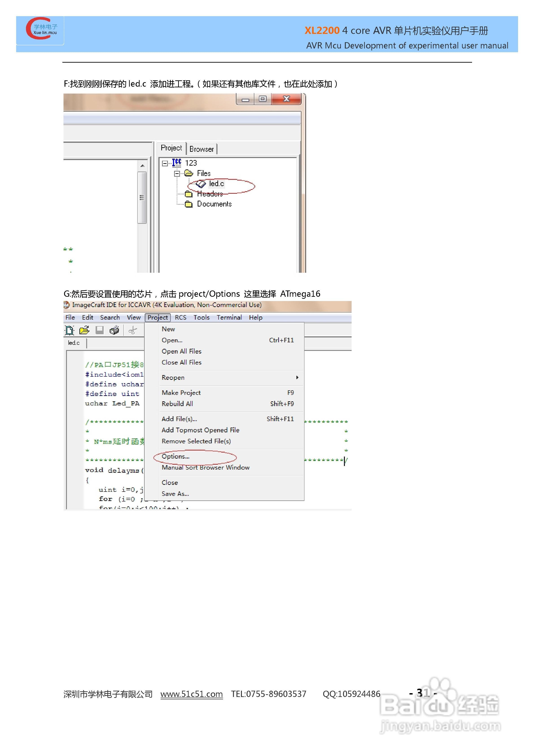
Task: Collapse the Files folder node
Action: [177, 174]
